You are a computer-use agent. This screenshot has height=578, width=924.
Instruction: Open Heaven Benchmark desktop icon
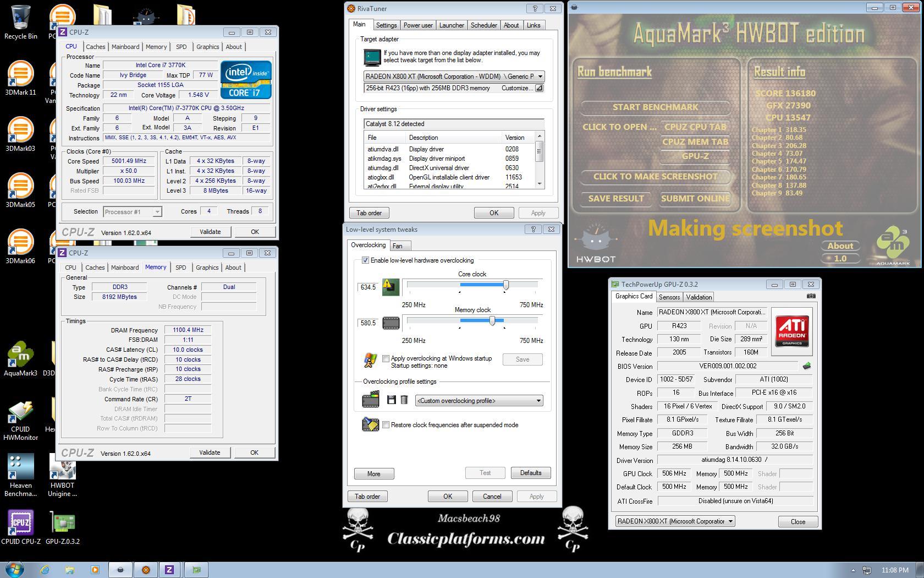pyautogui.click(x=20, y=476)
